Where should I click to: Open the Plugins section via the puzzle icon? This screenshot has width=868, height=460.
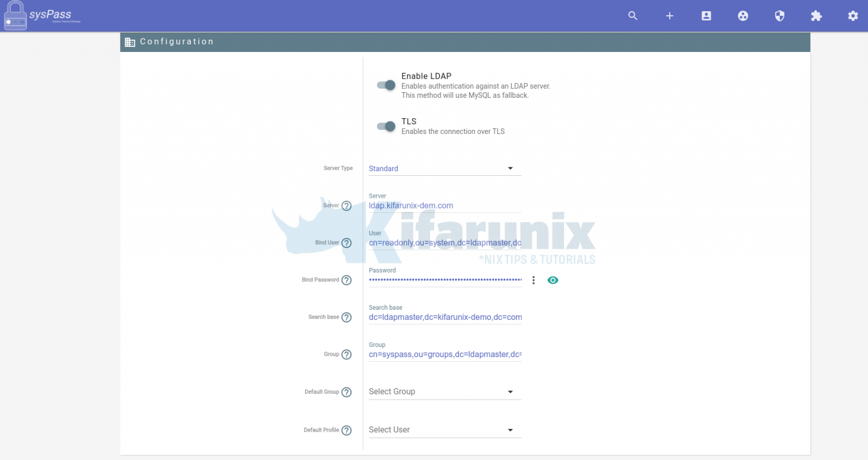click(816, 16)
